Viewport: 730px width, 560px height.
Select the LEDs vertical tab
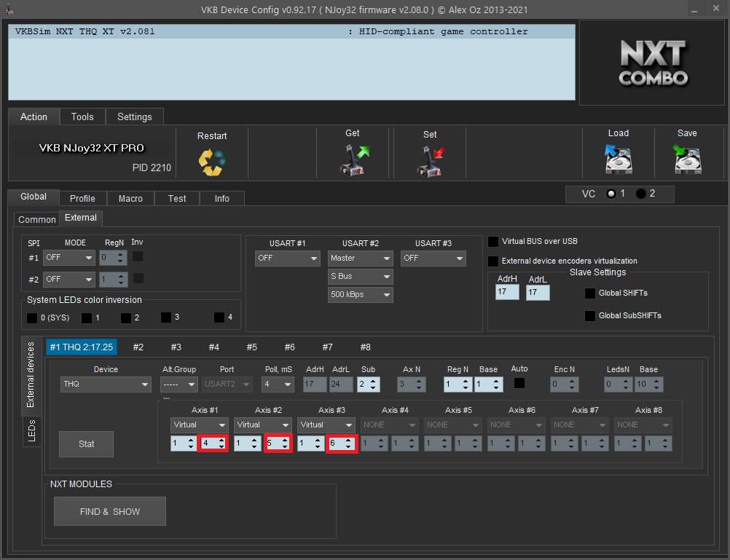coord(31,431)
